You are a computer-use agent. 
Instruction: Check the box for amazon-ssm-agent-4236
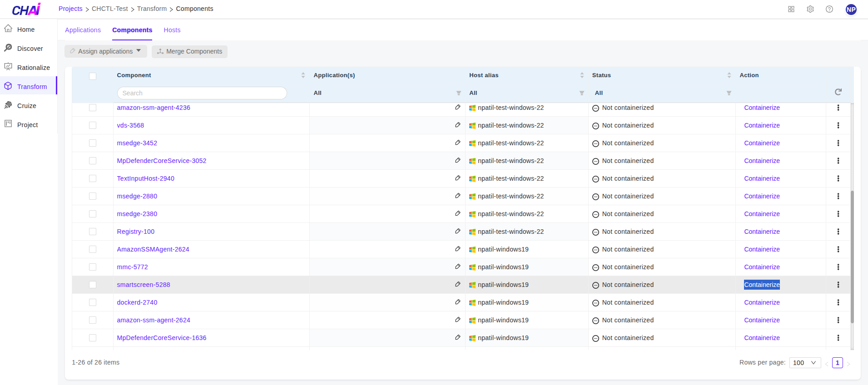pos(93,108)
